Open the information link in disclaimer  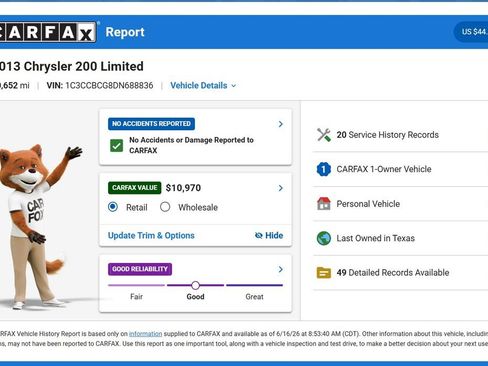coord(145,334)
